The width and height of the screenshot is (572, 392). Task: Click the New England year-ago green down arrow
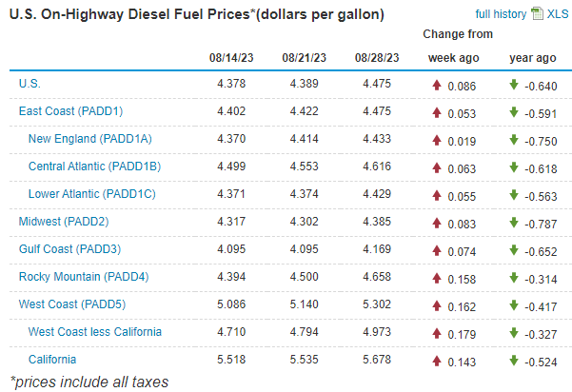tap(514, 139)
